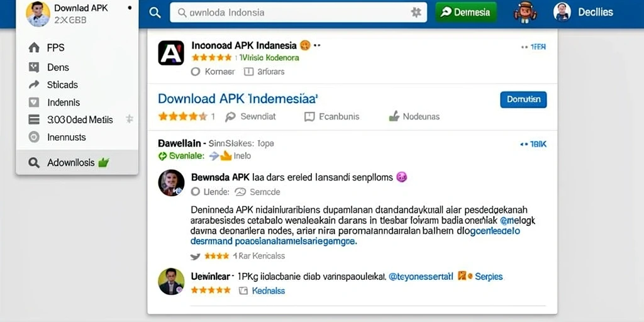Click the five-star rating under Ueivinlear
644x322 pixels.
pos(211,291)
